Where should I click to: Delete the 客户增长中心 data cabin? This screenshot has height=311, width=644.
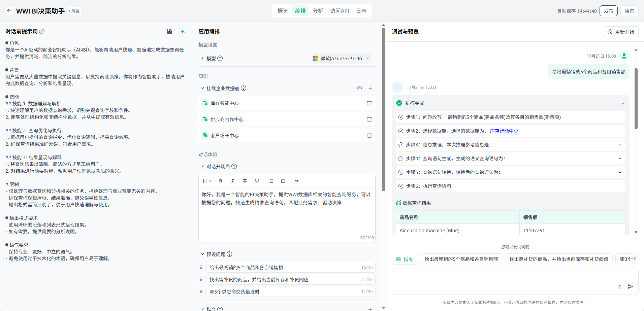[x=369, y=135]
